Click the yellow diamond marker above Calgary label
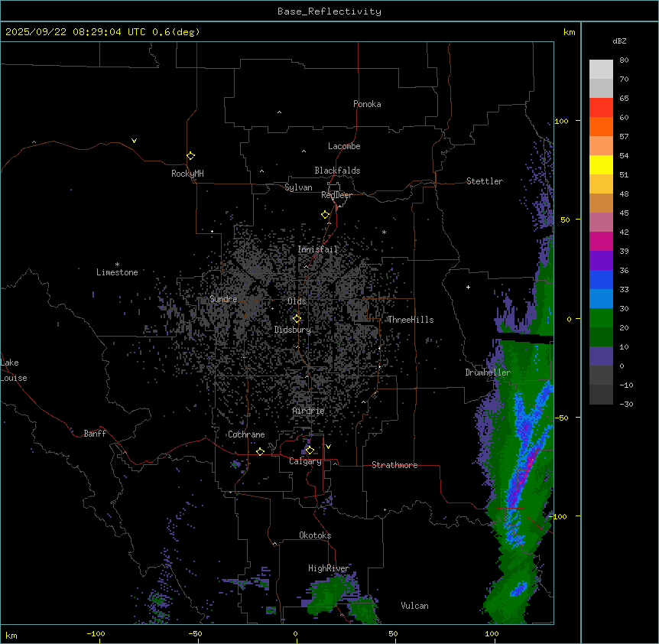Viewport: 659px width, 644px height. [310, 450]
